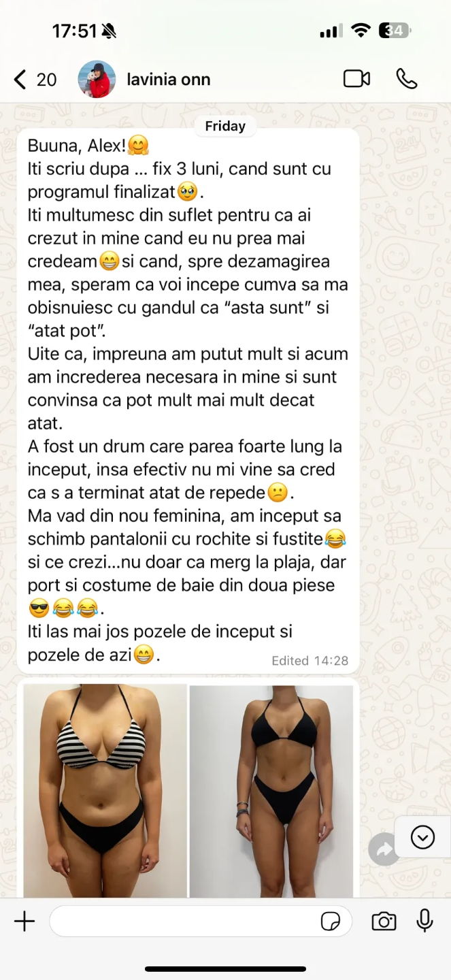The image size is (451, 980).
Task: Tap the Friday date label
Action: 225,126
